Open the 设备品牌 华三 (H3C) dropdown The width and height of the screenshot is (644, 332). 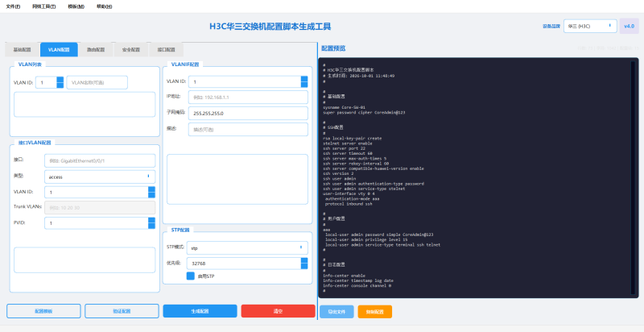pyautogui.click(x=590, y=26)
